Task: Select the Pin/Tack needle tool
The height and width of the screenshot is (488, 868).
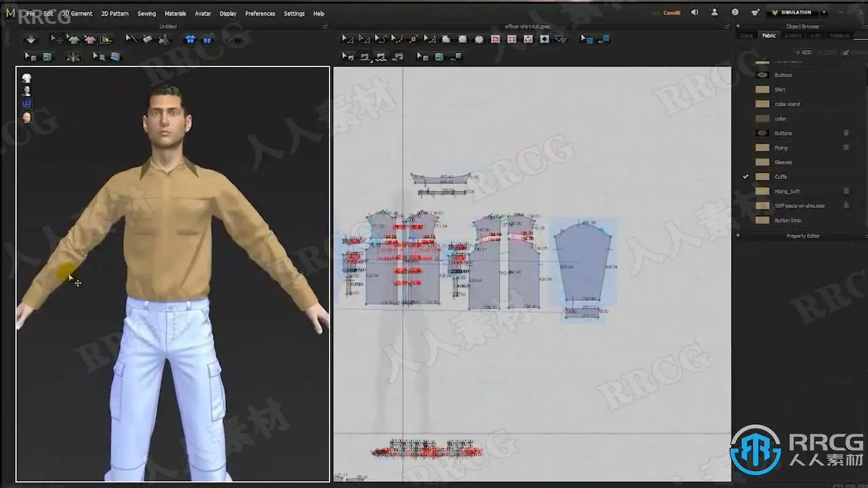Action: (131, 39)
